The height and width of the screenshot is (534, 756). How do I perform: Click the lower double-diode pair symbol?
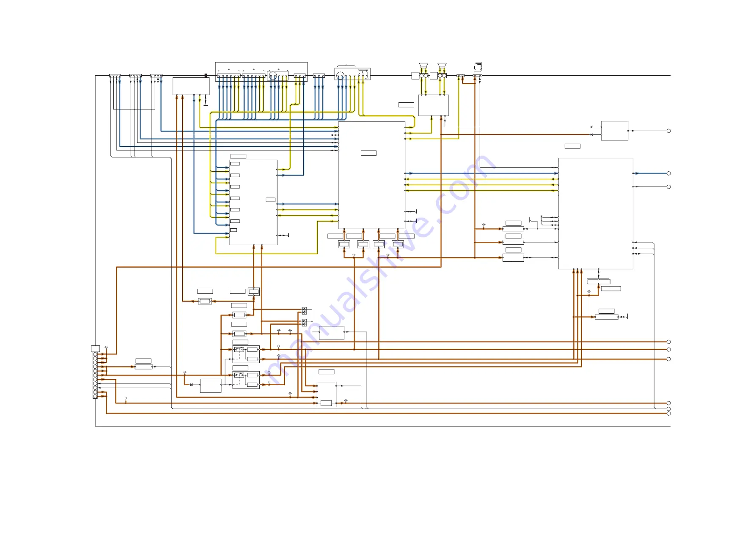(x=304, y=323)
